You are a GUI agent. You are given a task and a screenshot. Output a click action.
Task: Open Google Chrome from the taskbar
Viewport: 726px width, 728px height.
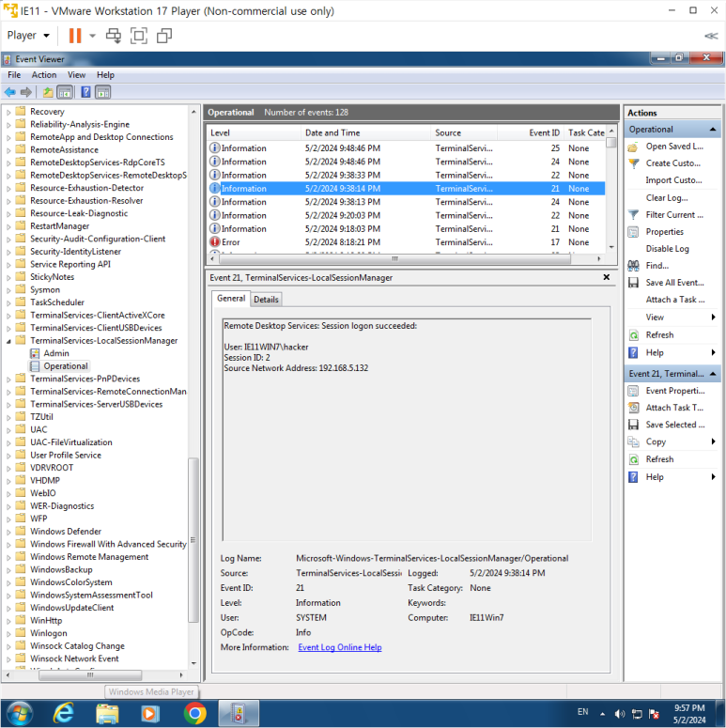coord(195,713)
